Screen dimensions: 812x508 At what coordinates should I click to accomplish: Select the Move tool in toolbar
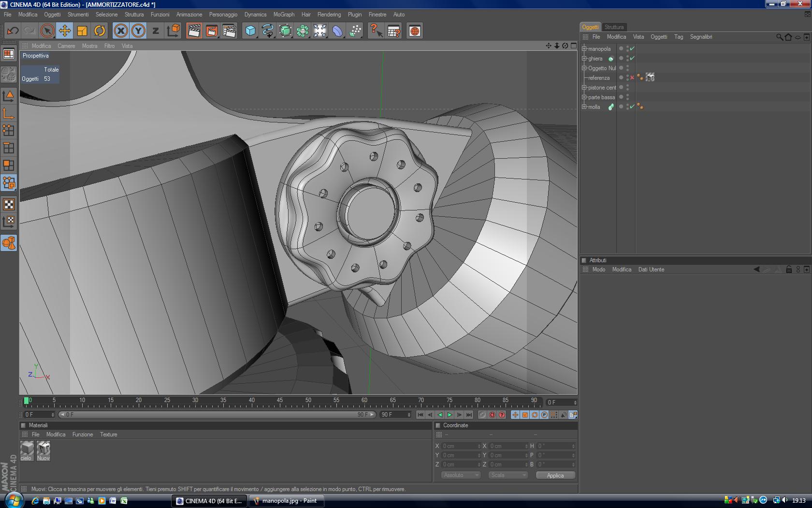(64, 31)
